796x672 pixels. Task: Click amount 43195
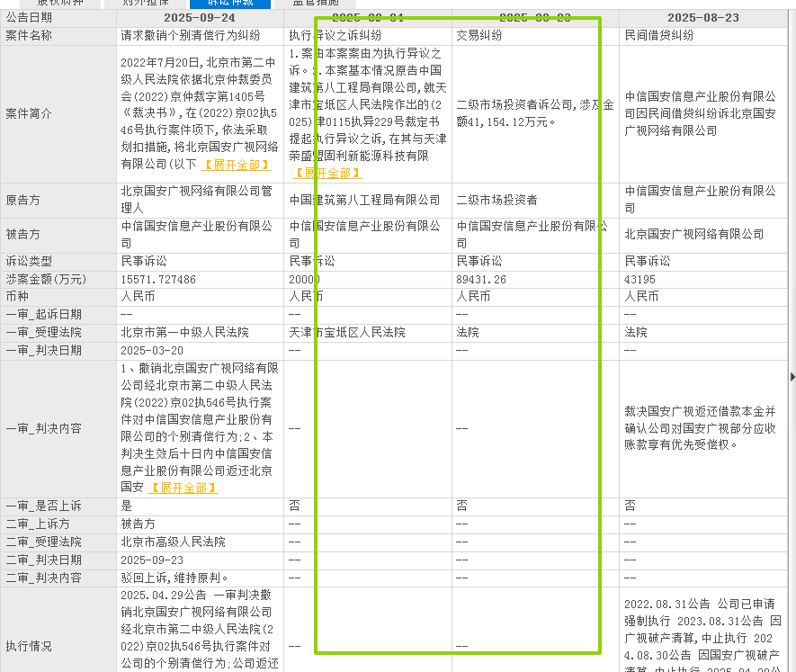coord(639,280)
